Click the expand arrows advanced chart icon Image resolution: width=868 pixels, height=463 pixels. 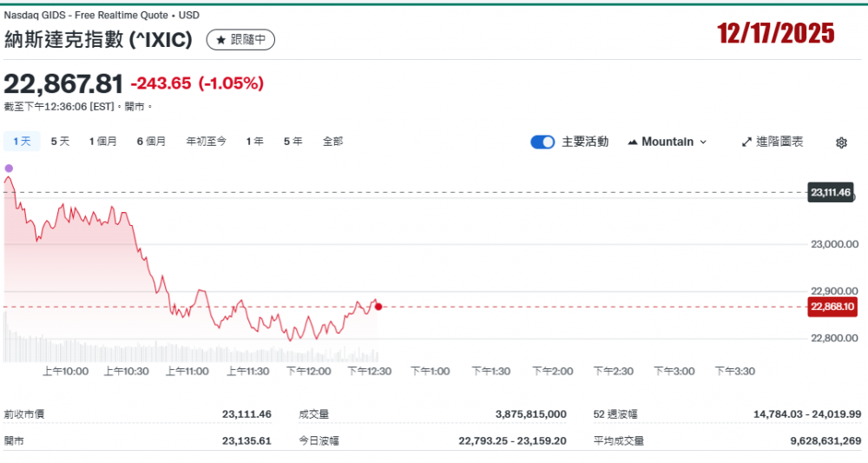[746, 142]
